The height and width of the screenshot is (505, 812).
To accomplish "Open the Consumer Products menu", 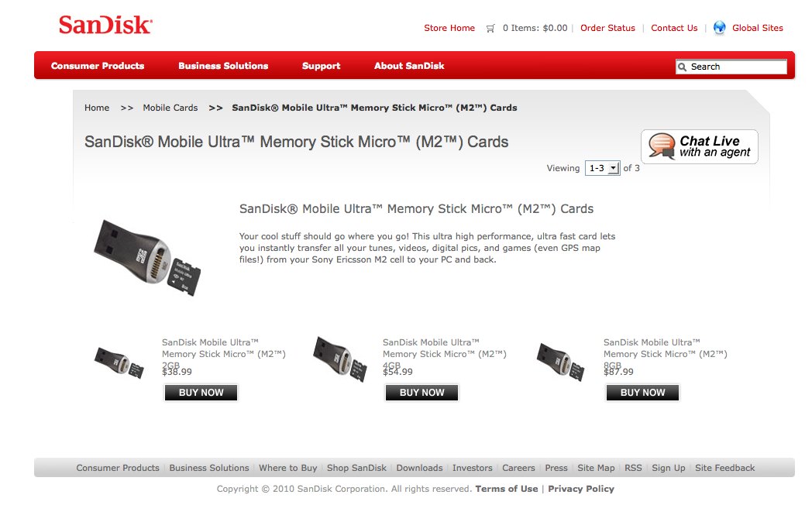I will 98,66.
